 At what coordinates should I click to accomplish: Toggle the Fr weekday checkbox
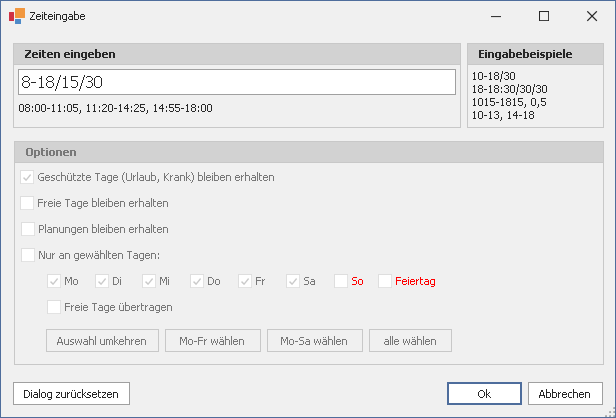tap(245, 281)
